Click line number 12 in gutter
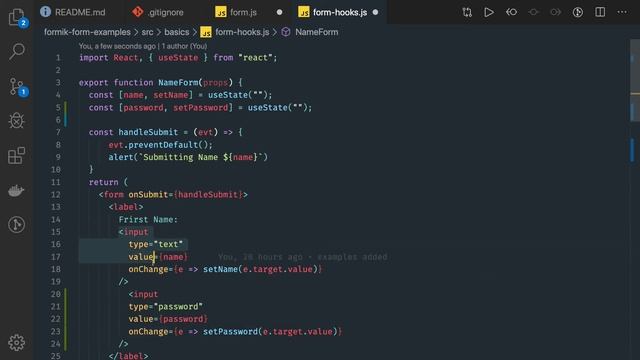Screen dimensions: 640x360 (x=56, y=194)
